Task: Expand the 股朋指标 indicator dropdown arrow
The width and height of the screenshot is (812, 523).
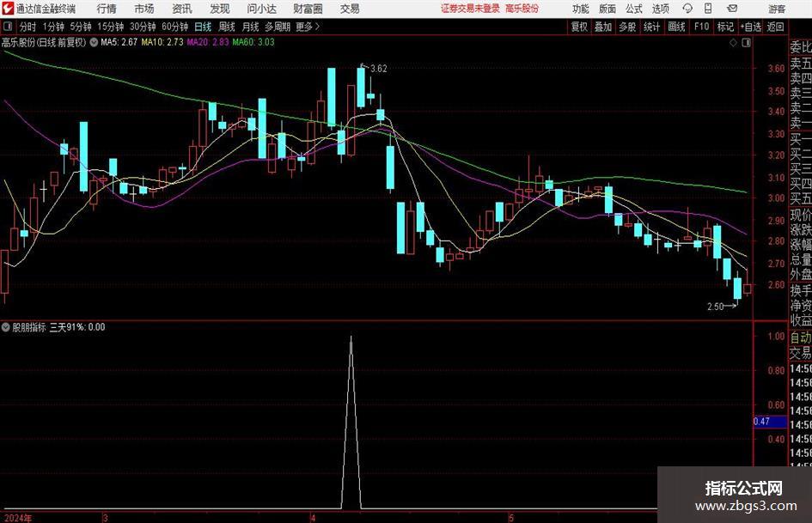Action: point(6,327)
